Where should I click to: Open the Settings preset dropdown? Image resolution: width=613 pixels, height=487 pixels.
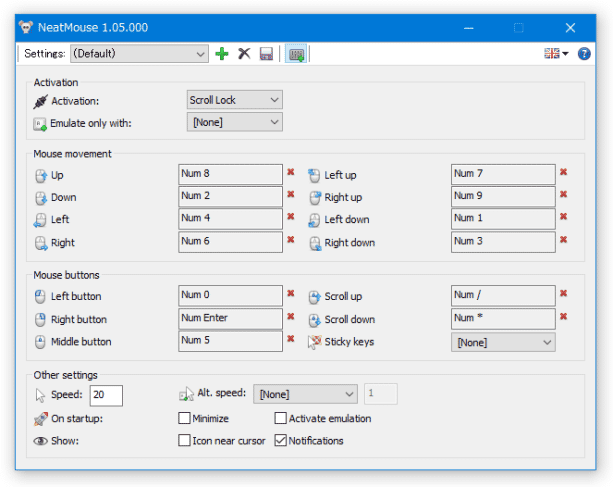click(x=139, y=54)
